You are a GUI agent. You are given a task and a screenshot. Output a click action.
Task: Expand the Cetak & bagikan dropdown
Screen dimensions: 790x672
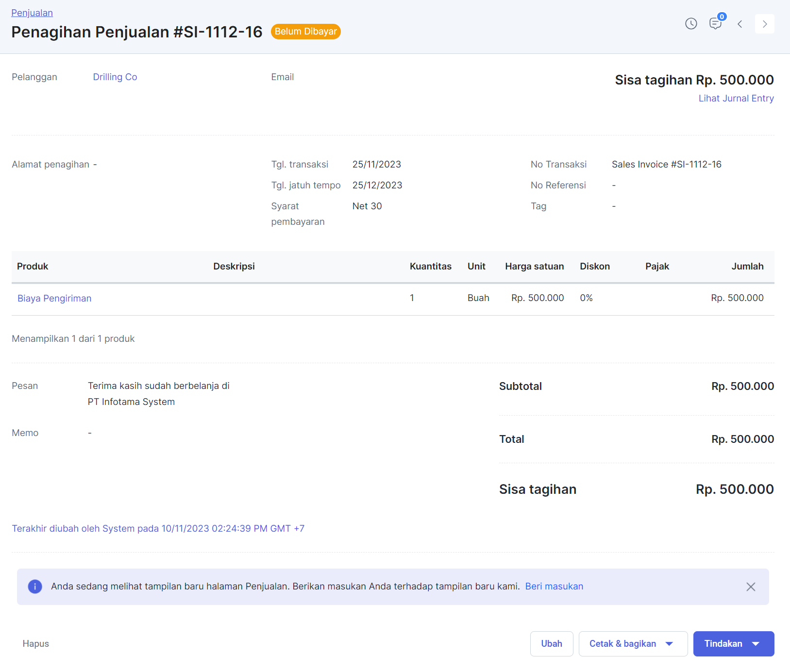point(633,643)
